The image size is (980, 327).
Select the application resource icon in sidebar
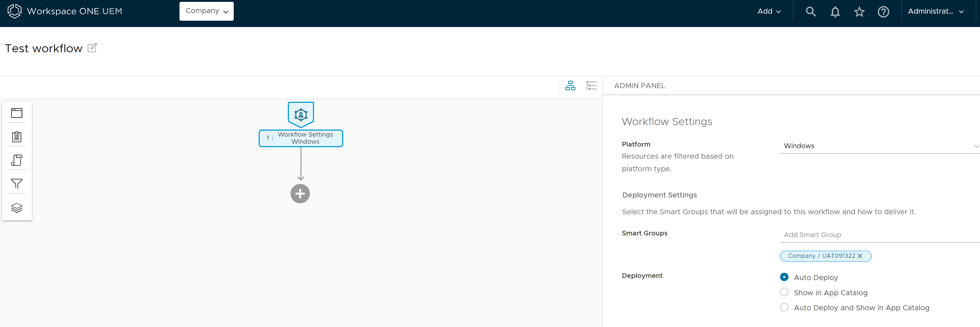coord(17,113)
